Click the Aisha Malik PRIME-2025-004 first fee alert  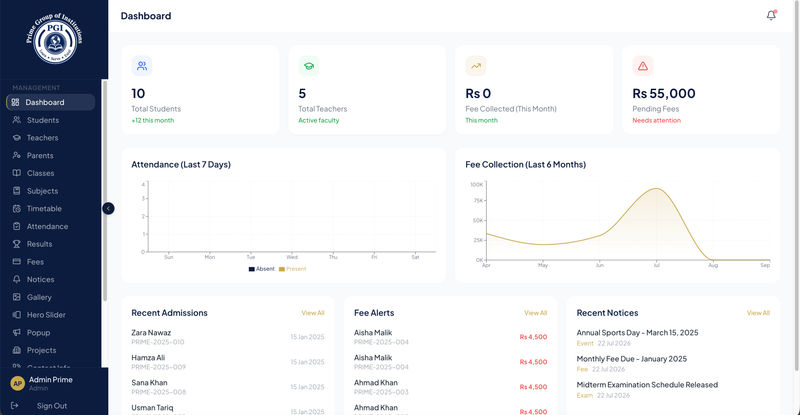pos(451,337)
